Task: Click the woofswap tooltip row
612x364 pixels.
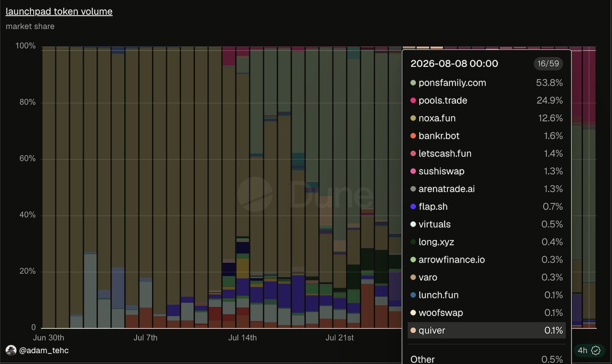Action: pos(487,313)
